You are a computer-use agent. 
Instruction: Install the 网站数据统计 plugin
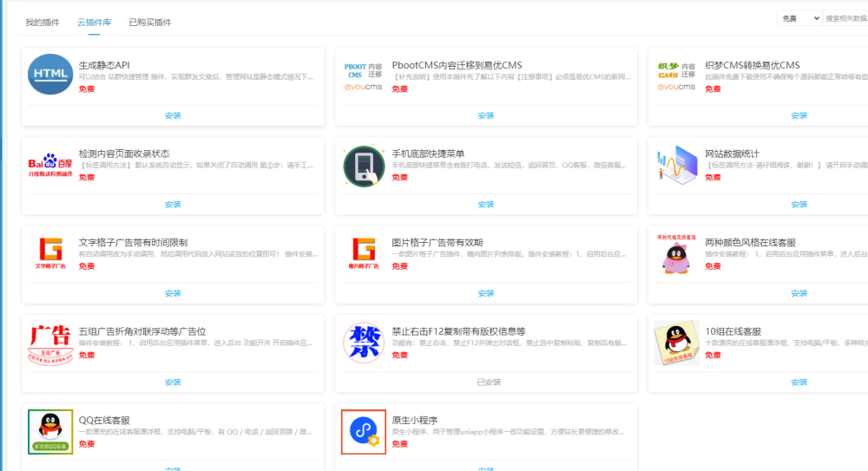point(799,205)
